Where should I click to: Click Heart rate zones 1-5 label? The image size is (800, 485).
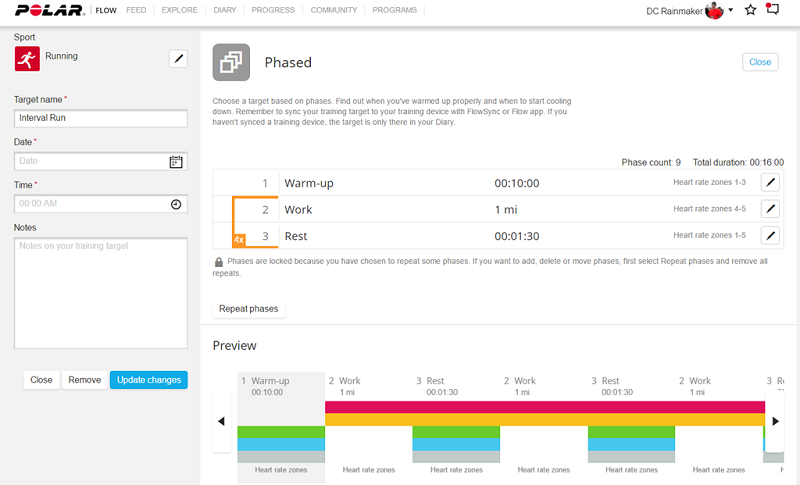coord(709,235)
